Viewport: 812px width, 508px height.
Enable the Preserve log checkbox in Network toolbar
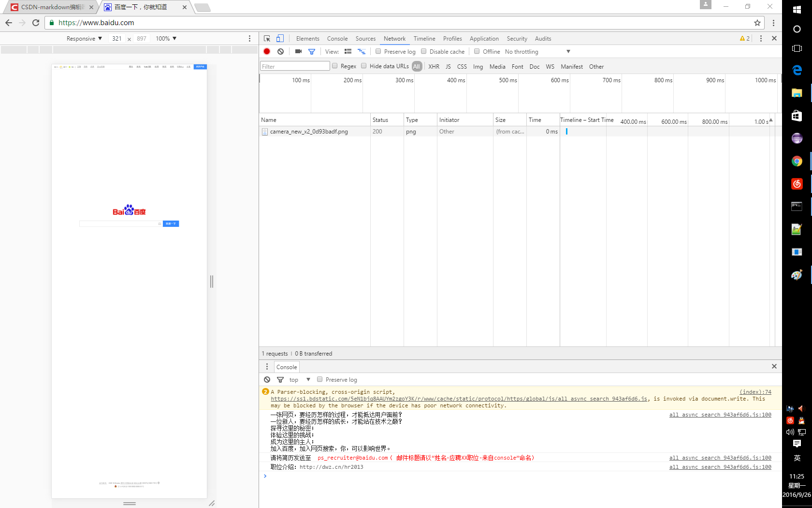(378, 51)
